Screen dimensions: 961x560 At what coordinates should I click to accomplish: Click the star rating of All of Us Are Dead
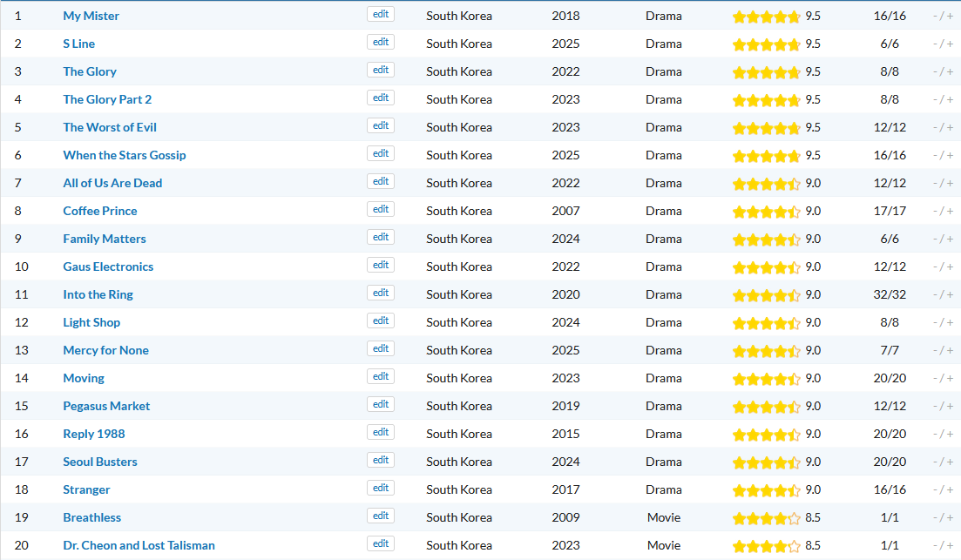(x=766, y=184)
